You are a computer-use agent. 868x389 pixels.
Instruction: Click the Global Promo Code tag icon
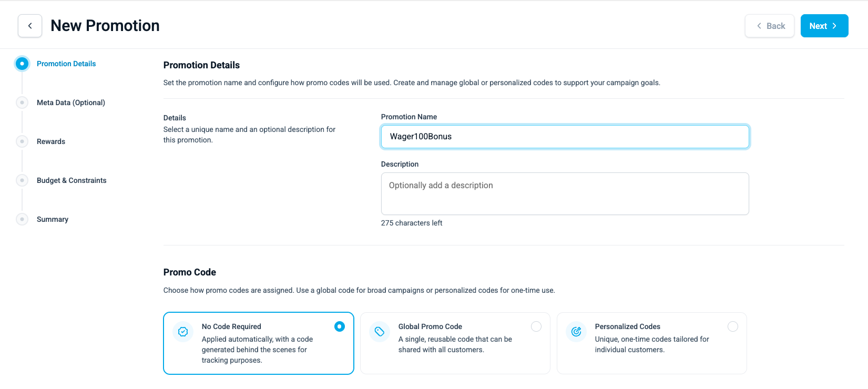click(380, 332)
